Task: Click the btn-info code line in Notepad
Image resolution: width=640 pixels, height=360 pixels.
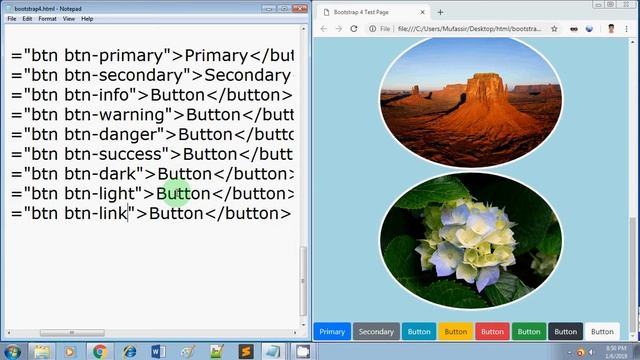Action: 152,95
